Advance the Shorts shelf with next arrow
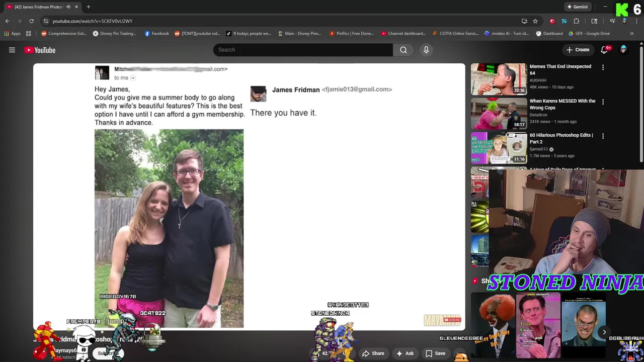Image resolution: width=644 pixels, height=362 pixels. coord(604,332)
